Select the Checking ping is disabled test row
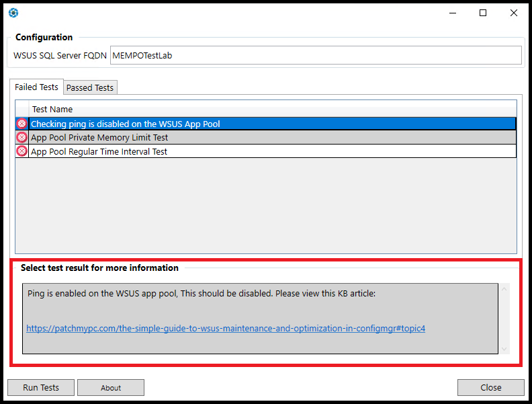 coord(269,124)
